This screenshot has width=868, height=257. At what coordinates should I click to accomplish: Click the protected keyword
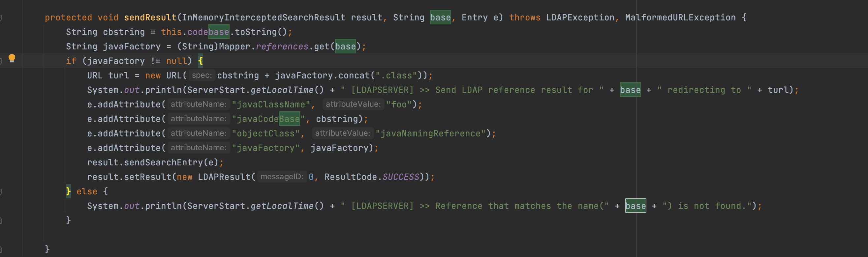pos(68,17)
